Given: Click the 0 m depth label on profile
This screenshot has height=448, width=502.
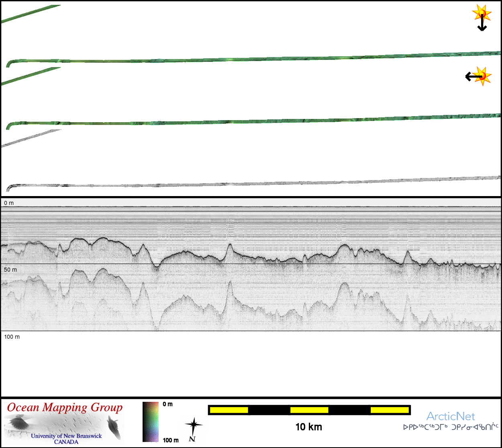Looking at the screenshot, I should tap(9, 203).
